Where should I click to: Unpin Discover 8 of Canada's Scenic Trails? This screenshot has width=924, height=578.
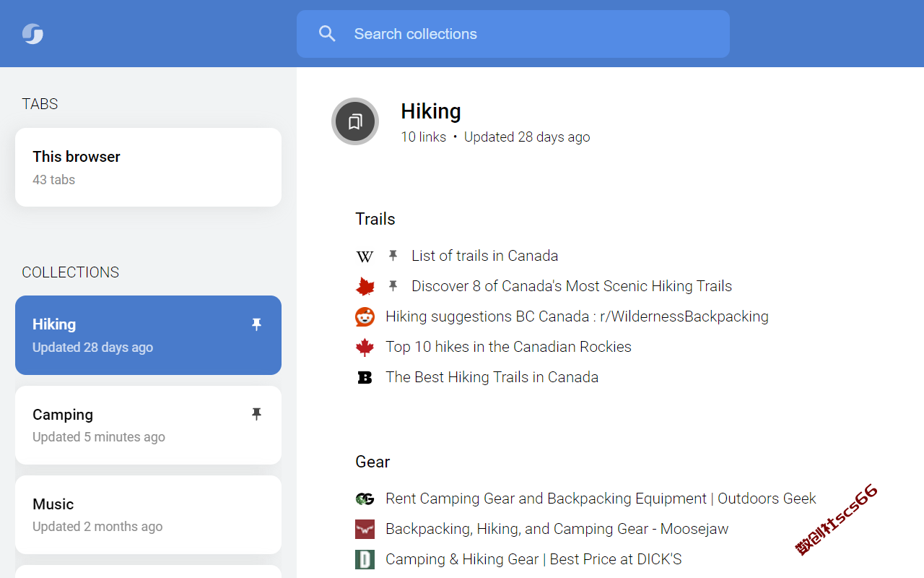[393, 286]
